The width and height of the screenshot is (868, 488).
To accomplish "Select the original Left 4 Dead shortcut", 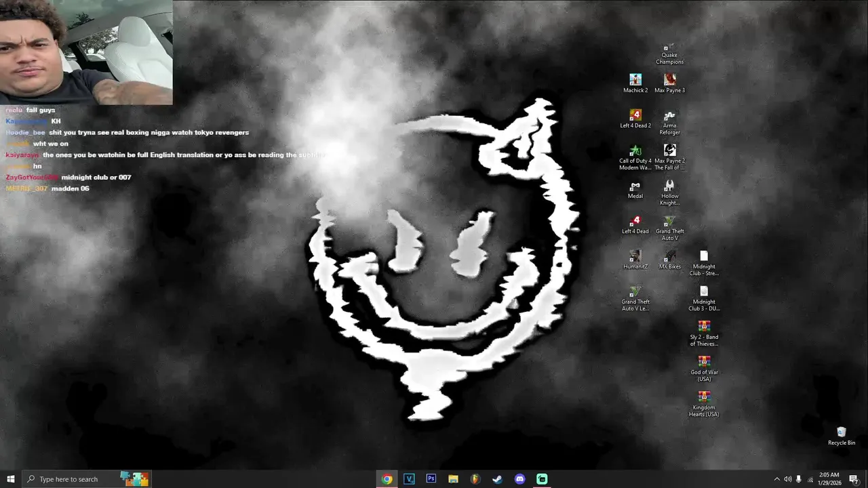I will click(635, 224).
